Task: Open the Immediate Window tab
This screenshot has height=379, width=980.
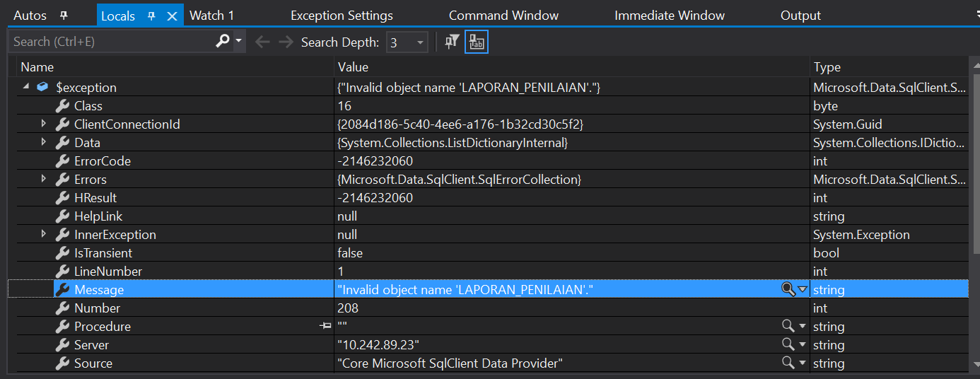Action: tap(670, 15)
